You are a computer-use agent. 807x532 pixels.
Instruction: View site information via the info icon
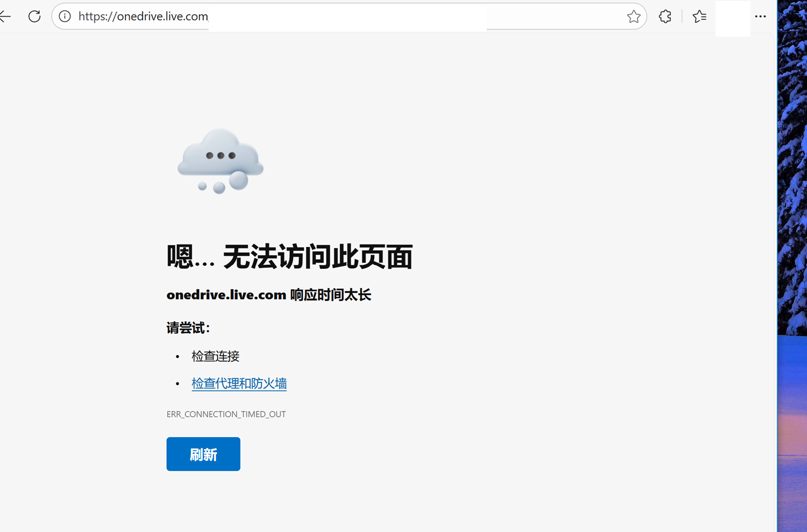(65, 16)
